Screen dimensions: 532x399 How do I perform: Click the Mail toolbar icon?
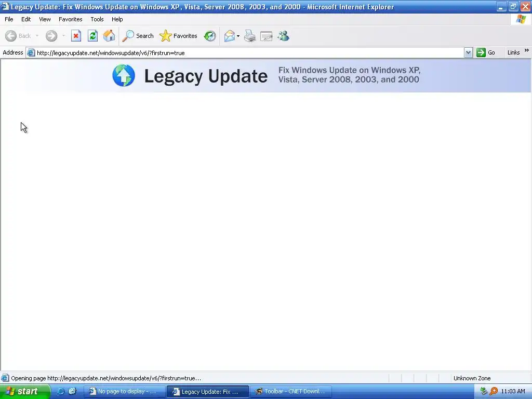click(x=230, y=36)
